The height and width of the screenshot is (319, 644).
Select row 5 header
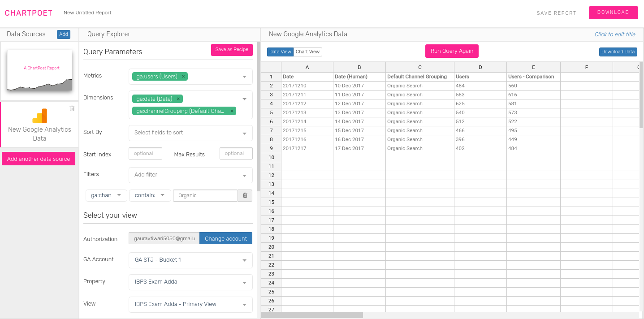coord(271,112)
